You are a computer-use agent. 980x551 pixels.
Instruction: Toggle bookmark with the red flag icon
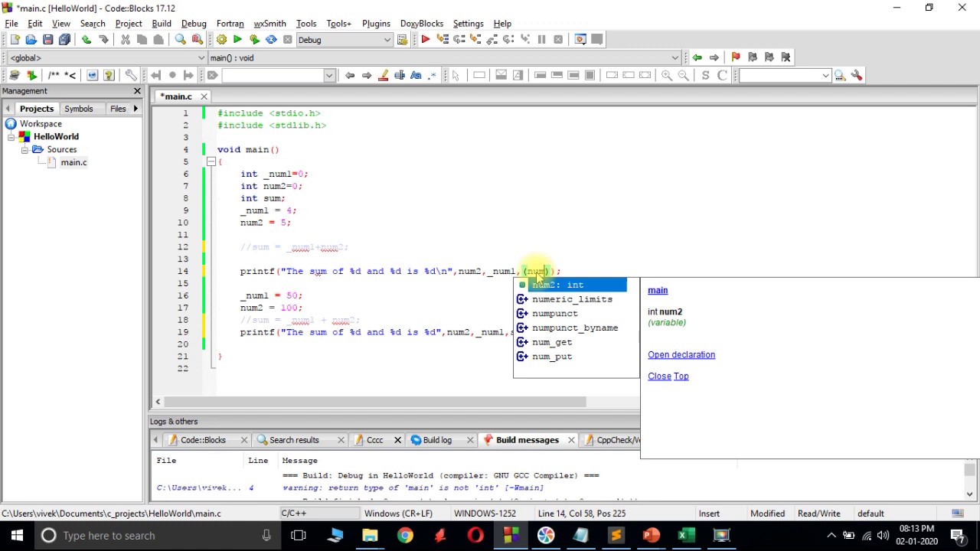[x=736, y=57]
